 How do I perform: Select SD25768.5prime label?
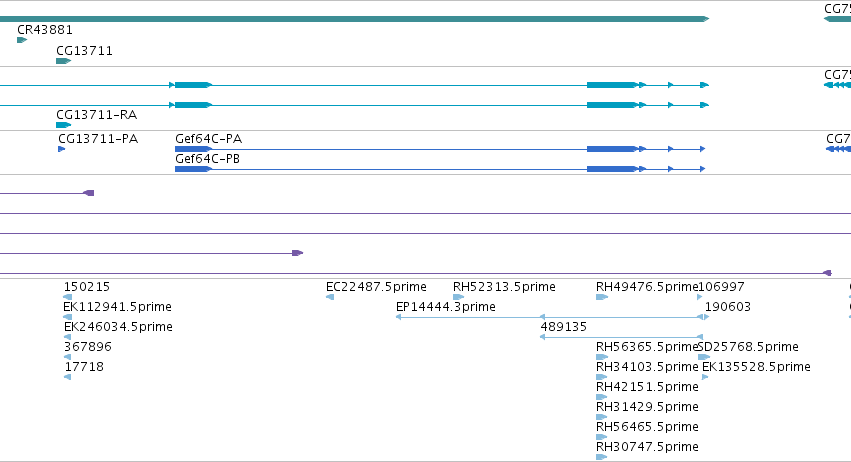pyautogui.click(x=748, y=347)
